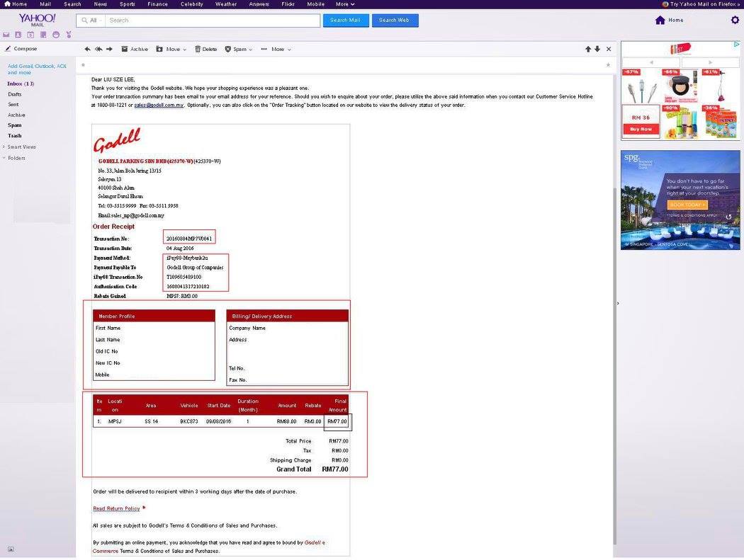Open News in top navigation bar
This screenshot has width=744, height=560.
(x=100, y=4)
